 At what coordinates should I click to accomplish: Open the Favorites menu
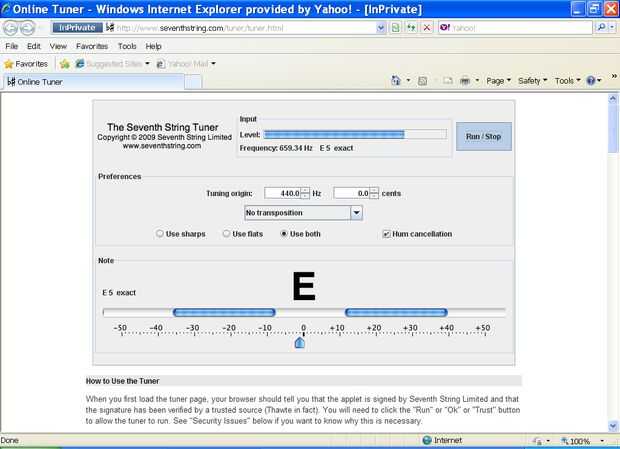pos(92,46)
